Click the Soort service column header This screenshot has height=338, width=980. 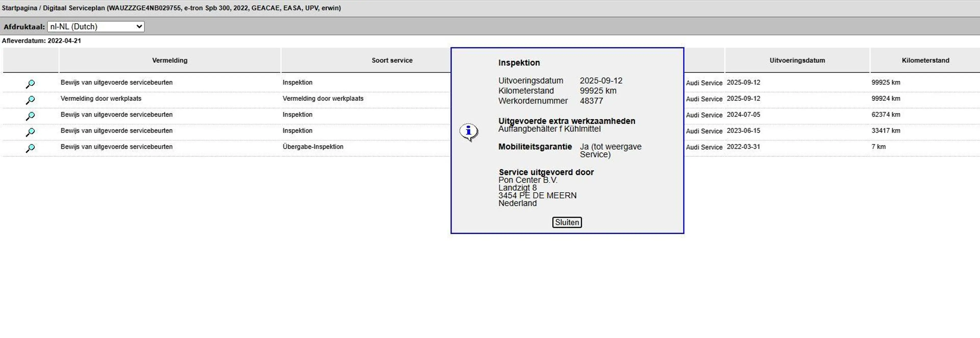[392, 60]
